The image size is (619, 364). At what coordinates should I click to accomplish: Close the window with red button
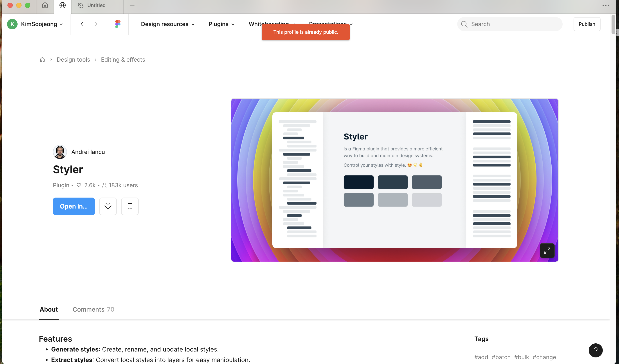point(10,5)
